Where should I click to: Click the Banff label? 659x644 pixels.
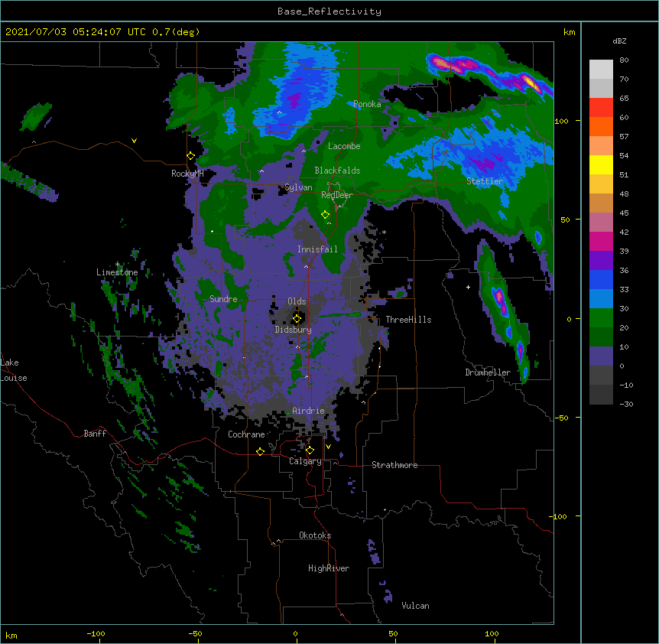[x=95, y=434]
